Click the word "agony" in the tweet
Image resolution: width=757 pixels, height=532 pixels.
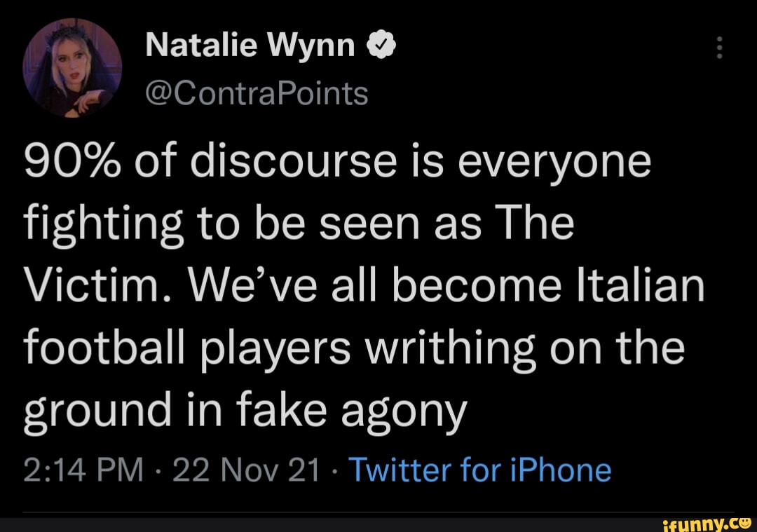click(x=403, y=411)
